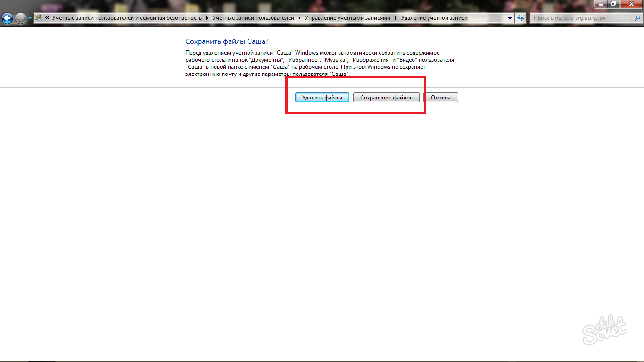Expand arrow after 'семейная безопасность' breadcrumb
Screen dimensions: 644x362
(x=206, y=18)
